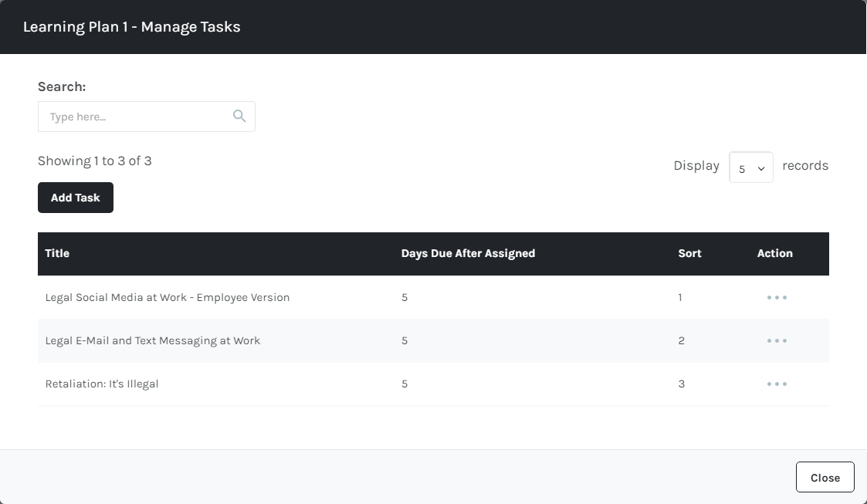
Task: Click the Action column header
Action: 774,253
